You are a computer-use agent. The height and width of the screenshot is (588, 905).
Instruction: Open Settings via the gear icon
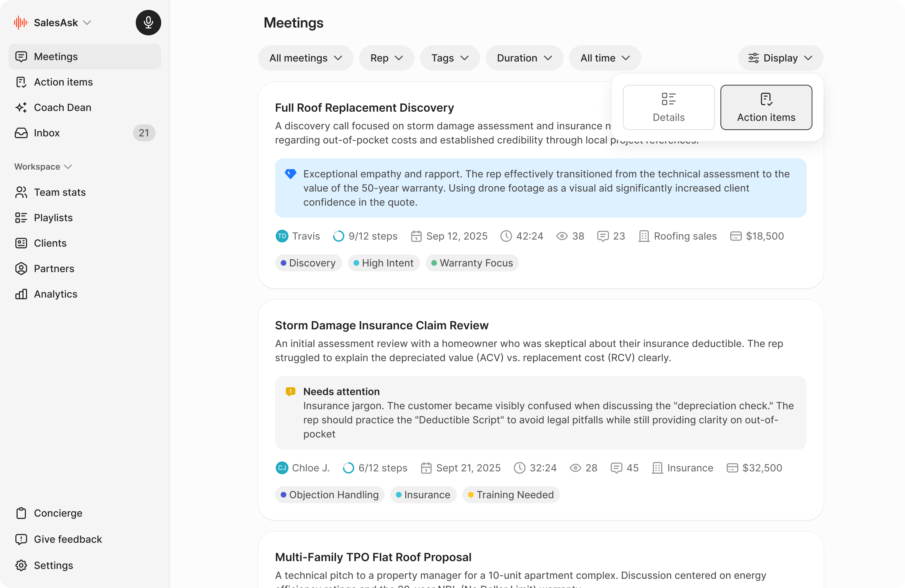coord(21,565)
